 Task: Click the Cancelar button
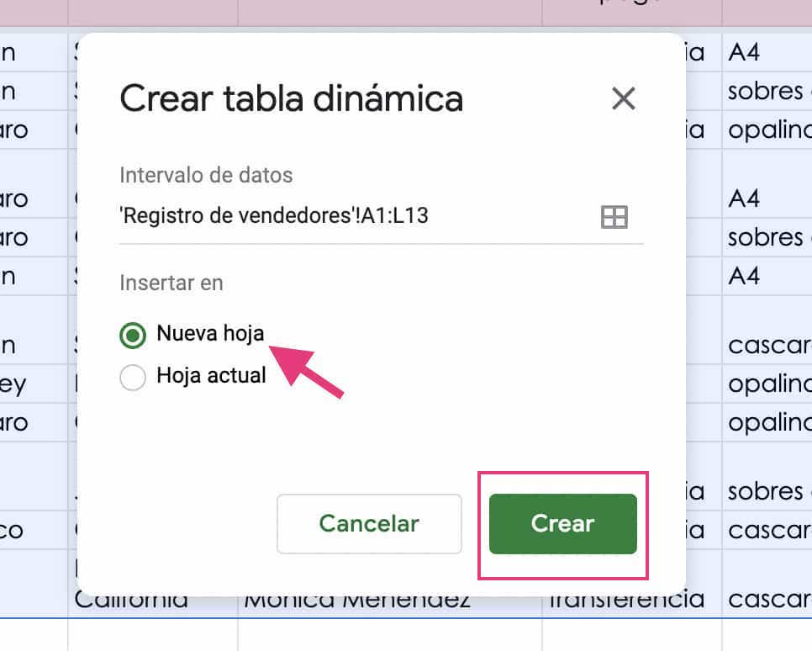coord(368,523)
